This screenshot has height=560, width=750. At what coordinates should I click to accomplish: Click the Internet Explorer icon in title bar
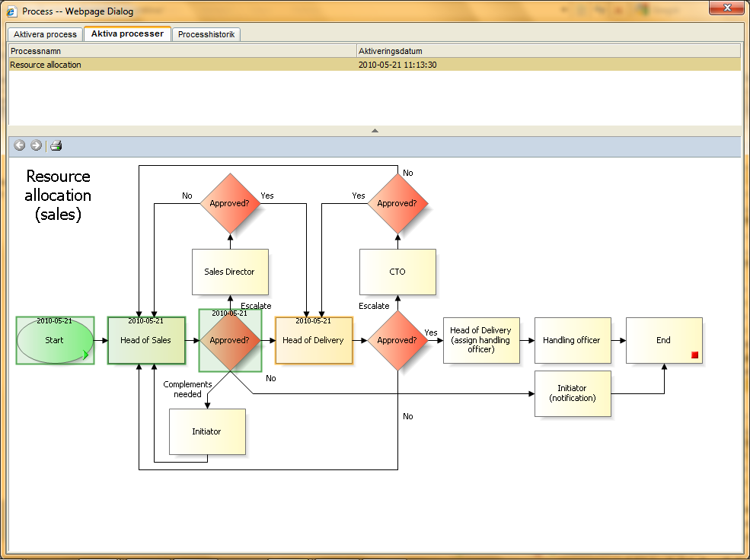click(11, 11)
